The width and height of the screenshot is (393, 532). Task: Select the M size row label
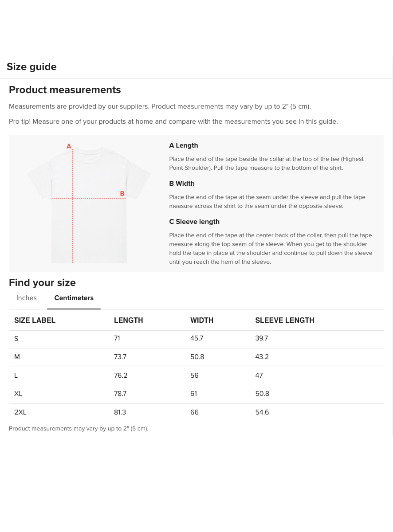pyautogui.click(x=17, y=357)
